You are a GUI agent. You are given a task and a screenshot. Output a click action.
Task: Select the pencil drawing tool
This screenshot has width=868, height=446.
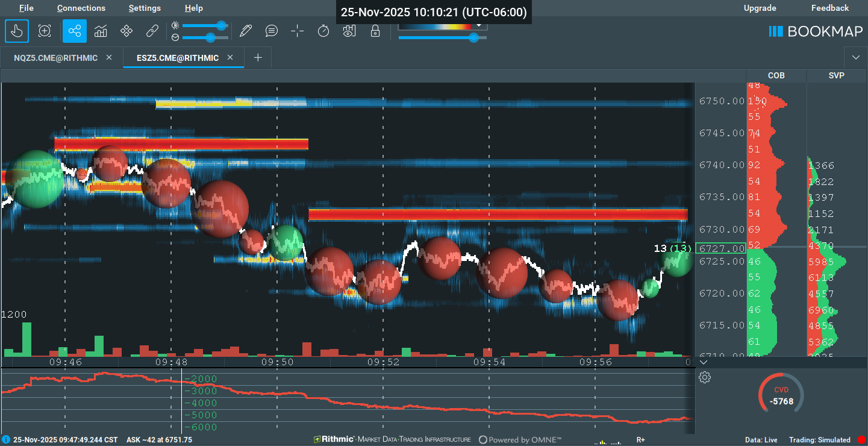(245, 31)
